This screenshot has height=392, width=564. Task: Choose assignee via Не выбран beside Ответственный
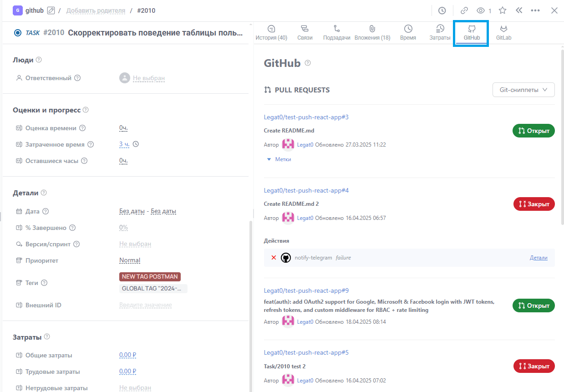coord(149,78)
